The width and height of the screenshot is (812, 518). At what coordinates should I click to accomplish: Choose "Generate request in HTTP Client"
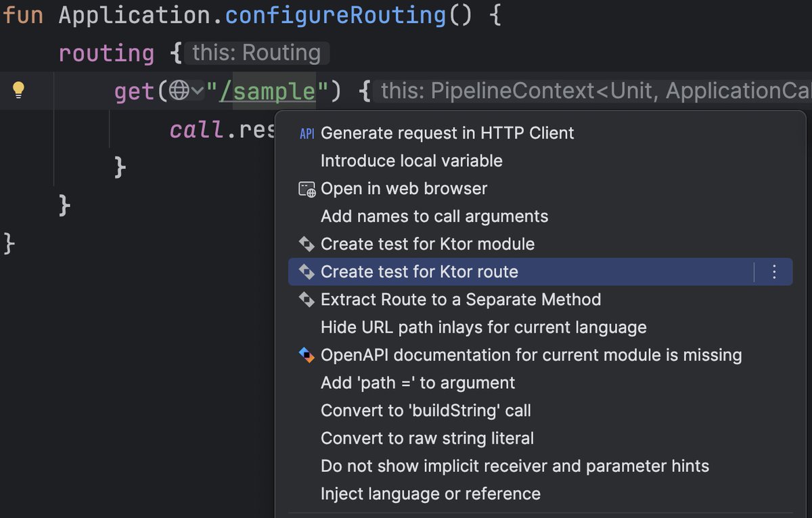click(447, 133)
